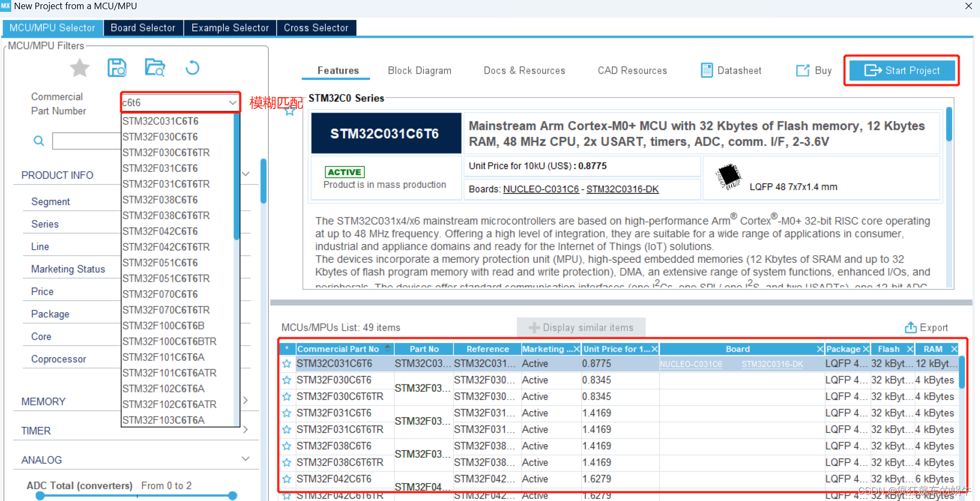Click the save search floppy-disk icon

117,68
